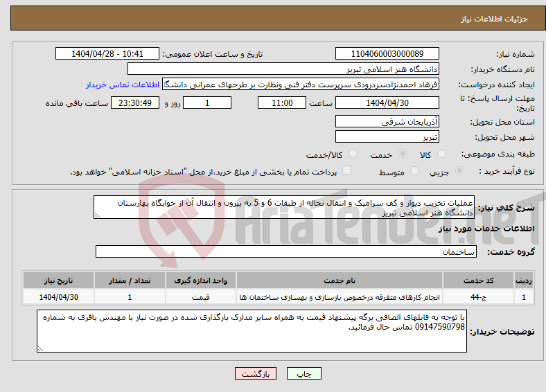Click buyer name field دانشگاه هنر اسلامی تبریز

tap(283, 69)
